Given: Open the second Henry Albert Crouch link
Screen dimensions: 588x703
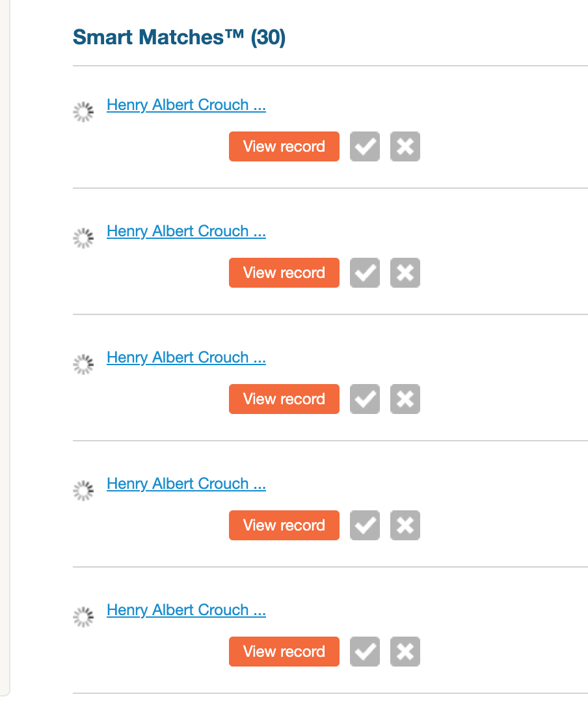Looking at the screenshot, I should (x=186, y=232).
